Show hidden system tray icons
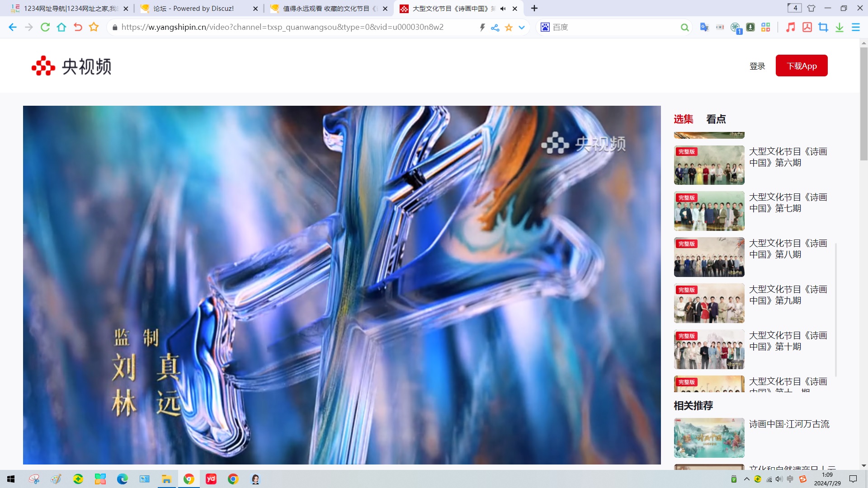This screenshot has height=488, width=868. 746,479
